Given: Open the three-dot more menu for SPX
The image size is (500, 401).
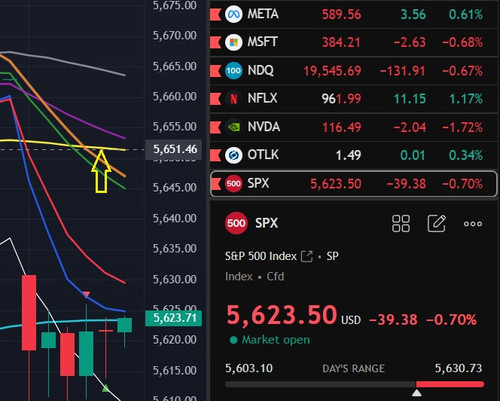Looking at the screenshot, I should [473, 224].
